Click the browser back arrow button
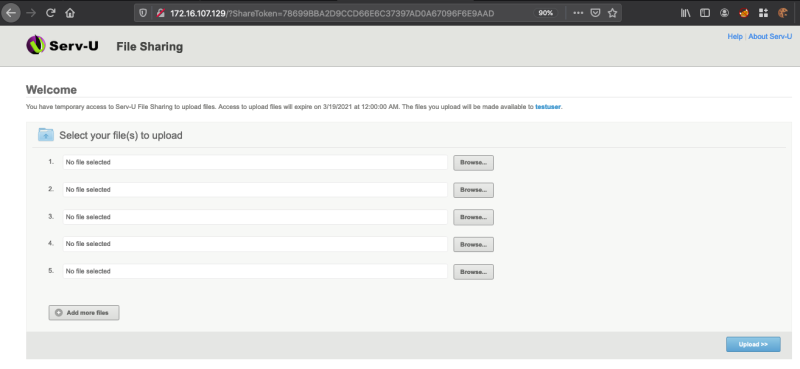Image resolution: width=800 pixels, height=369 pixels. (11, 13)
